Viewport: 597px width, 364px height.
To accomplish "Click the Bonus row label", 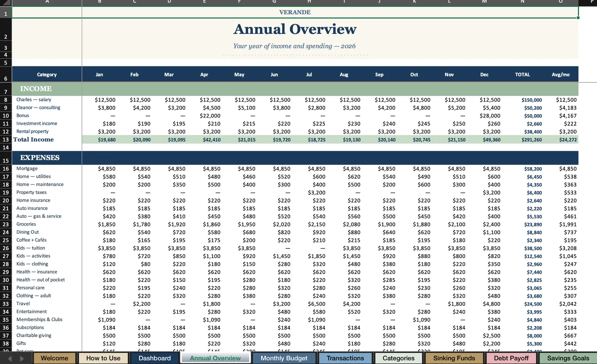I will pyautogui.click(x=22, y=116).
